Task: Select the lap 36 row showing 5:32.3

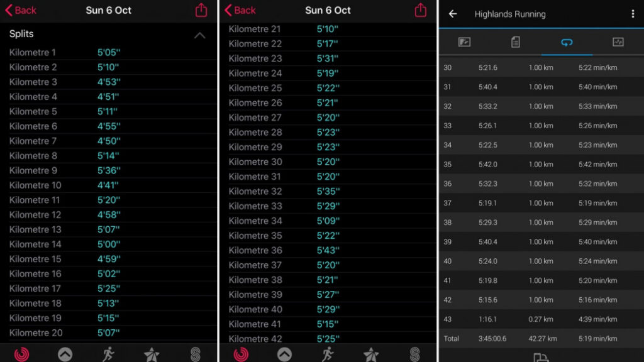Action: [x=541, y=184]
